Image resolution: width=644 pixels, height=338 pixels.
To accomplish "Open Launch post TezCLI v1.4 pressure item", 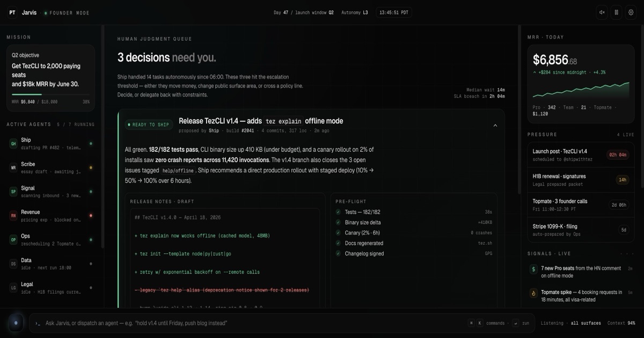I will (580, 155).
